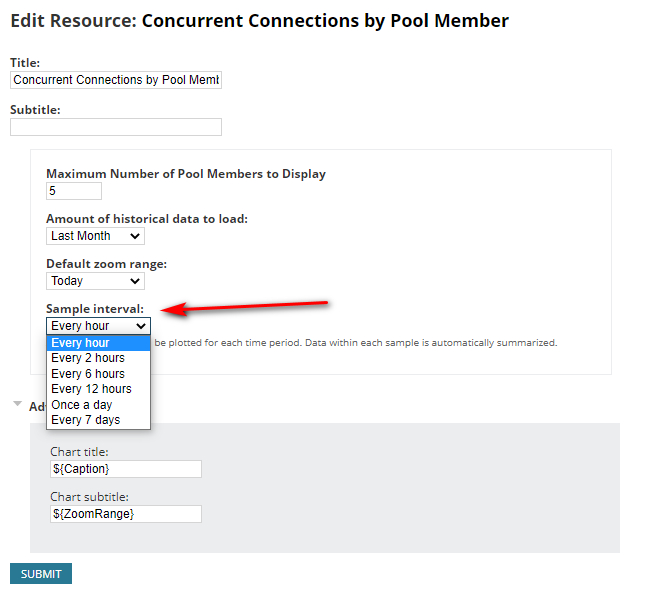Click the Sample interval combo box
The image size is (660, 615).
tap(98, 326)
